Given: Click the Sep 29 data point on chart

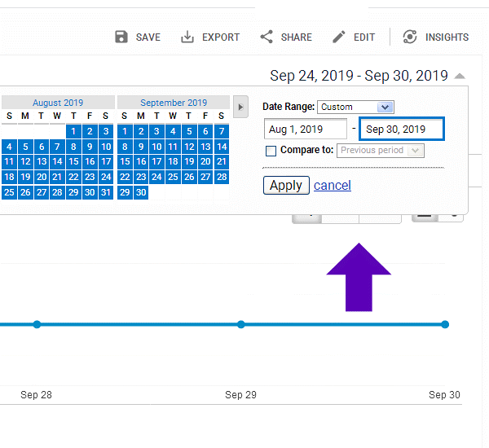Looking at the screenshot, I should (x=240, y=324).
